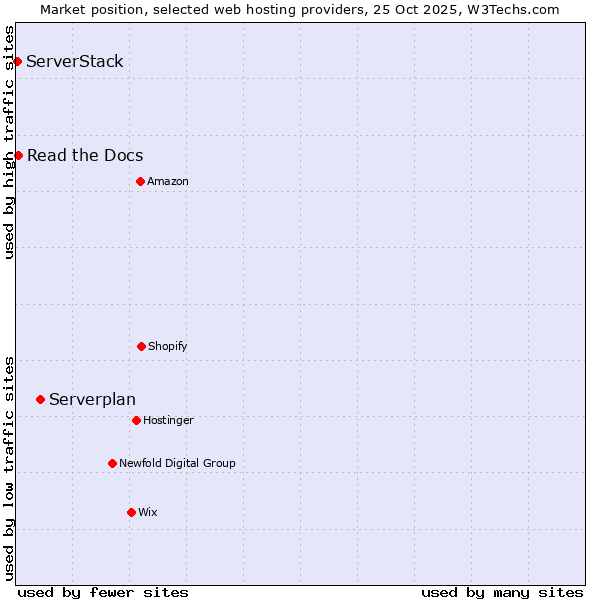
Task: Click the red dot for ServerStack
Action: tap(17, 62)
